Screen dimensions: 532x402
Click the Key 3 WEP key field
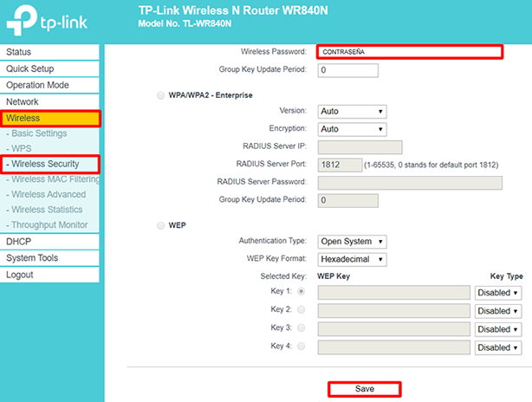[x=394, y=329]
